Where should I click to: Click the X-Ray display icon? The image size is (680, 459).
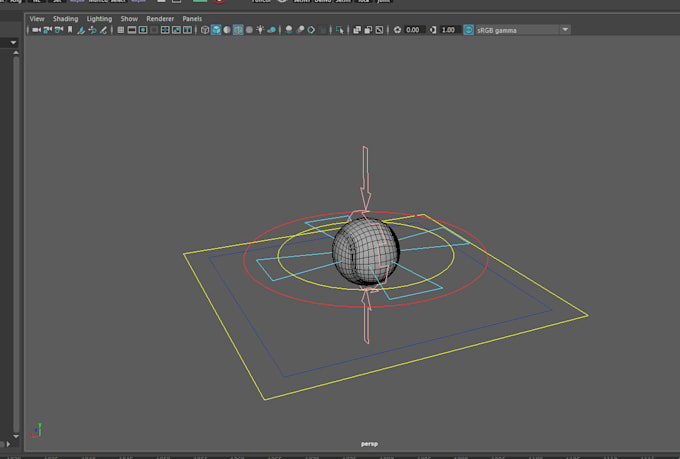pos(357,30)
